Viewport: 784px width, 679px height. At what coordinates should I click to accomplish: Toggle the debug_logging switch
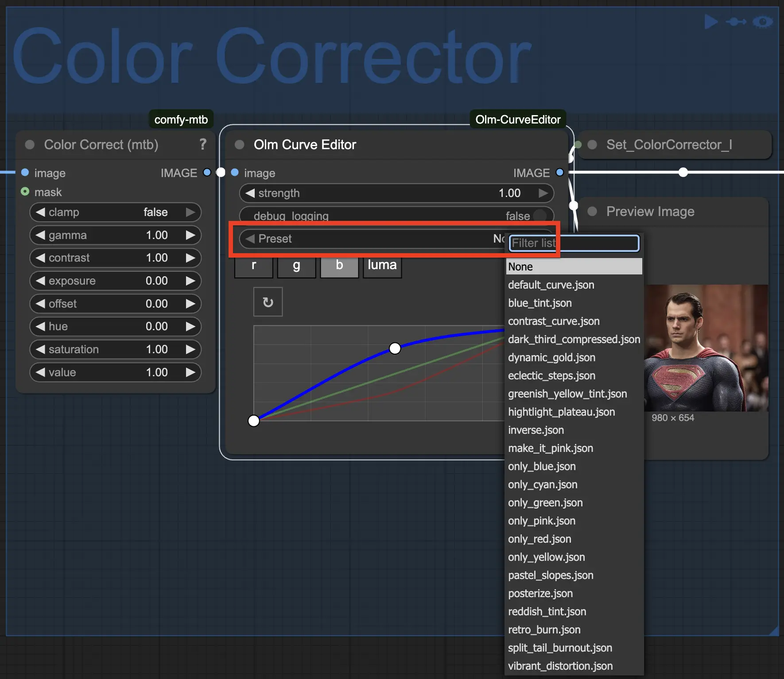coord(539,216)
